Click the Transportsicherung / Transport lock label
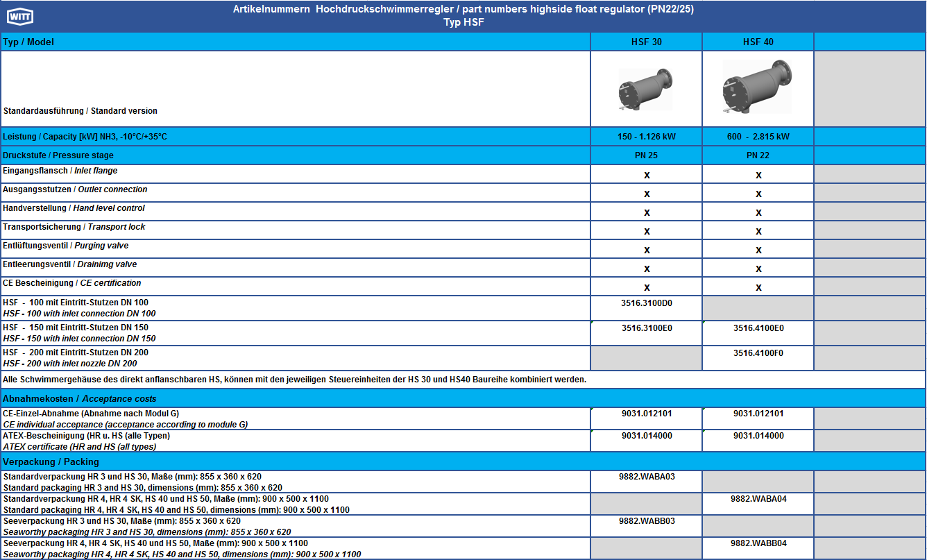 pyautogui.click(x=74, y=227)
